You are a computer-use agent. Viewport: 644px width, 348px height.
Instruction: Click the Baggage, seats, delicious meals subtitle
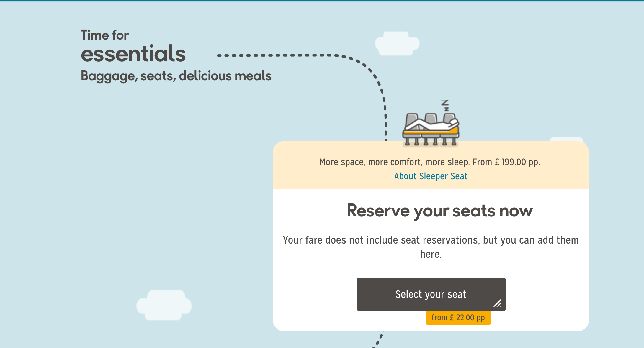click(x=176, y=76)
